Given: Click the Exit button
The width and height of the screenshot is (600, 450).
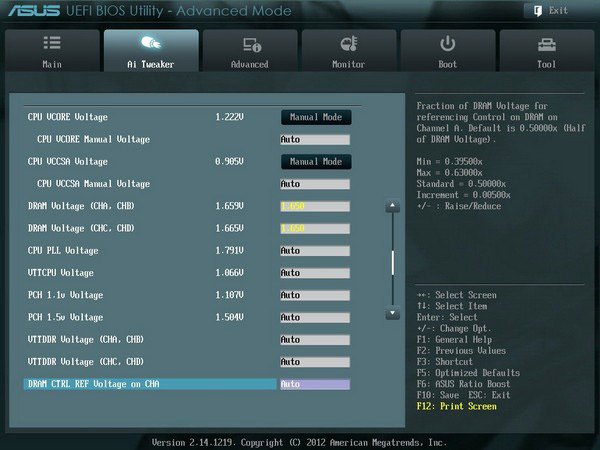Looking at the screenshot, I should click(553, 11).
